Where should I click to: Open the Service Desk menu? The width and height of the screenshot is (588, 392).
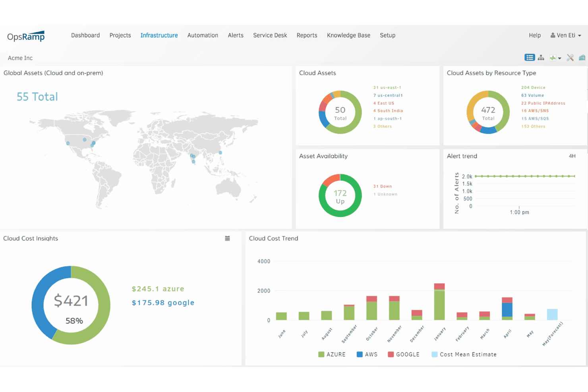(x=270, y=35)
